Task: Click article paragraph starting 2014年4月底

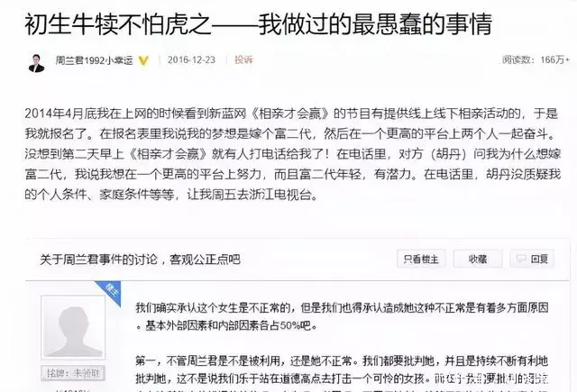Action: tap(292, 154)
